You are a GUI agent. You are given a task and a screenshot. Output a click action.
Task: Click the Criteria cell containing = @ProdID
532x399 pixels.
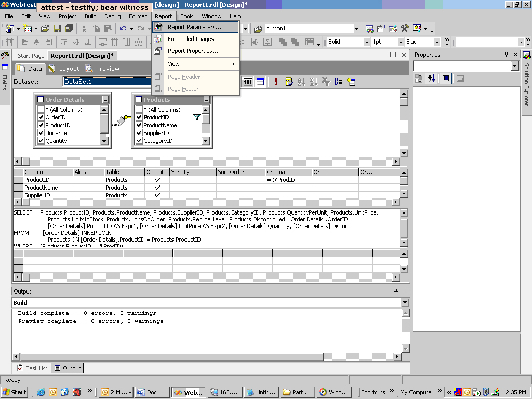(x=288, y=180)
